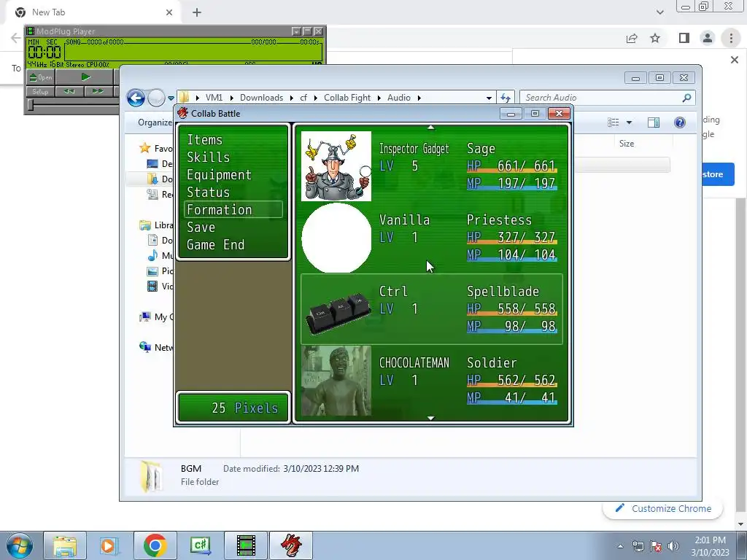Screen dimensions: 747x560
Task: Click the Collab Fight breadcrumb
Action: pyautogui.click(x=347, y=98)
